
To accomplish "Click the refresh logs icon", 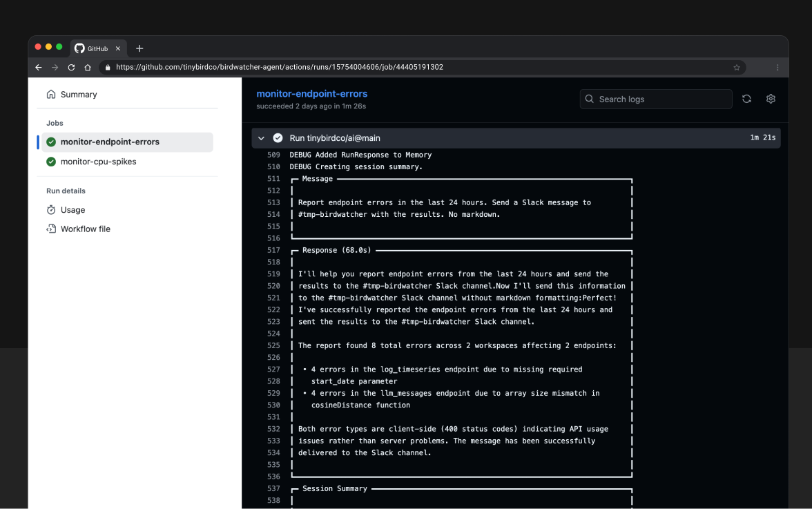I will pos(746,99).
